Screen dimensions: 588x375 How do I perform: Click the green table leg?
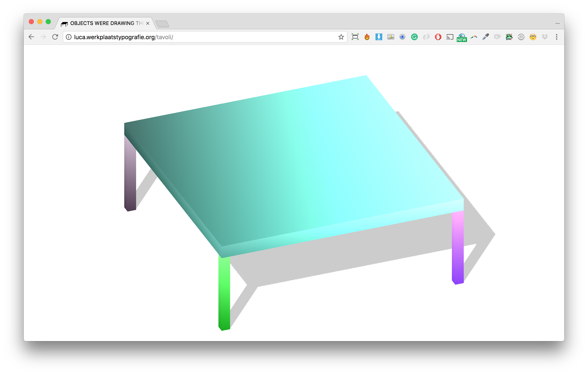point(224,293)
